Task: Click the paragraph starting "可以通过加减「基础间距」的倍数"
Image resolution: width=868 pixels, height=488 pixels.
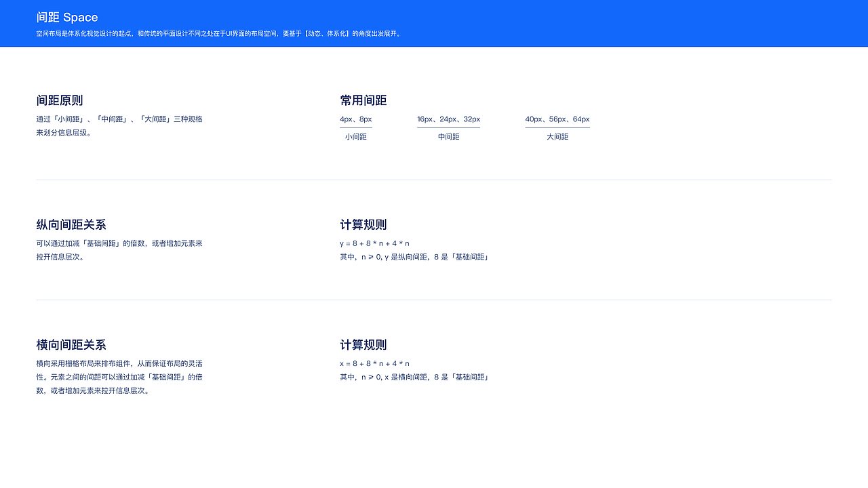Action: pos(119,250)
